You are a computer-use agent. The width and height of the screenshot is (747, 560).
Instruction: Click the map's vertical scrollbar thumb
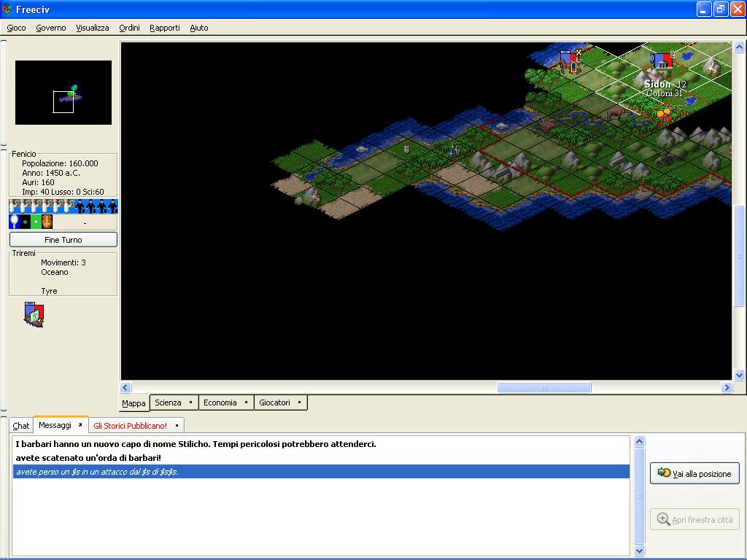click(x=739, y=256)
